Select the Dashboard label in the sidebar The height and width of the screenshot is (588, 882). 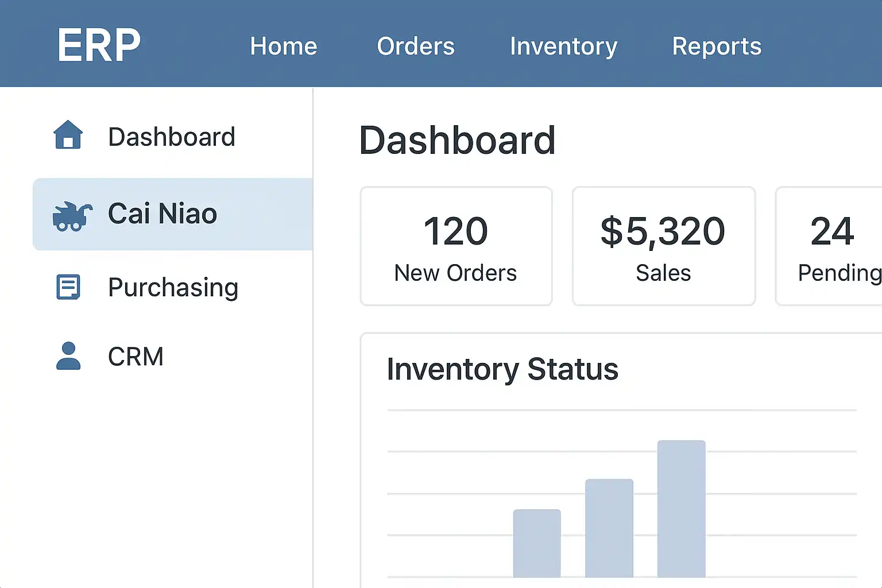pyautogui.click(x=172, y=137)
